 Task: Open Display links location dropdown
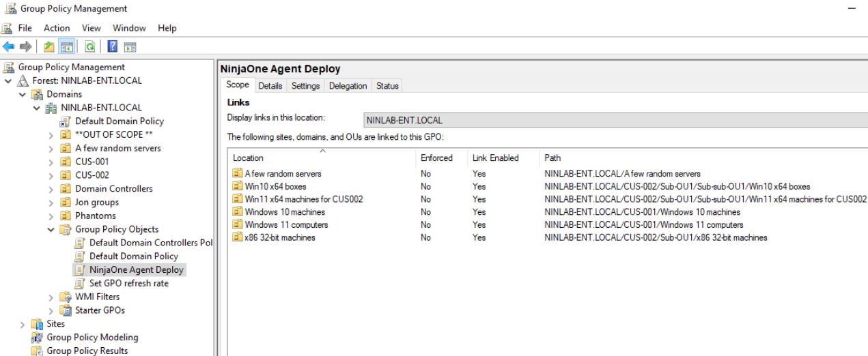pyautogui.click(x=615, y=120)
